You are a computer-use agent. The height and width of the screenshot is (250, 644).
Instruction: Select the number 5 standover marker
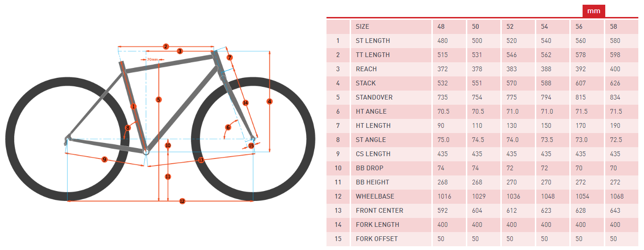click(x=158, y=100)
